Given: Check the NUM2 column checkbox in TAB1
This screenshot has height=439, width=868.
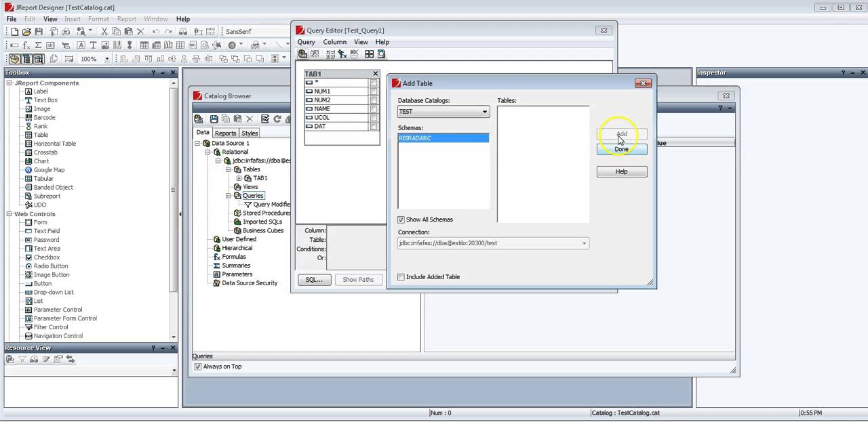Looking at the screenshot, I should pos(373,100).
